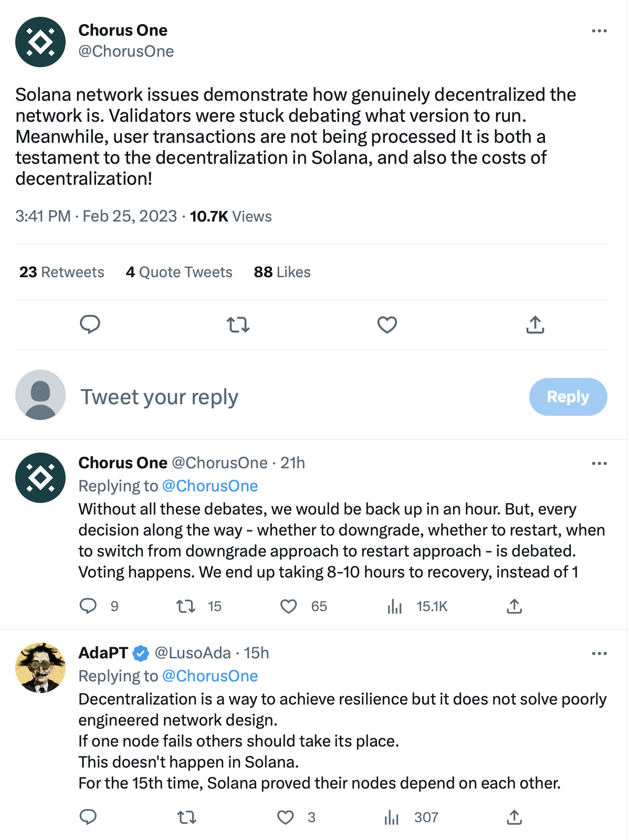Open the 4 Quote Tweets list
The width and height of the screenshot is (629, 840).
click(179, 272)
